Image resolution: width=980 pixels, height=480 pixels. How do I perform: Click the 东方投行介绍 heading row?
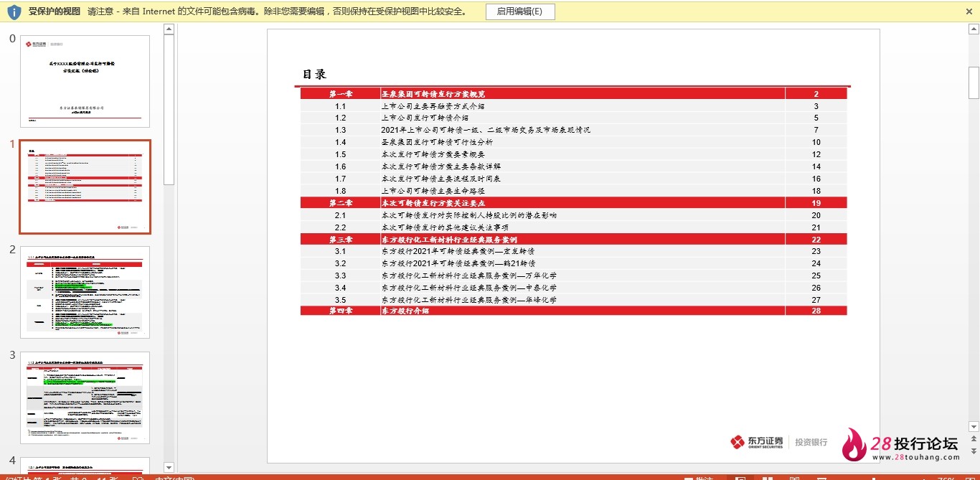coord(574,311)
